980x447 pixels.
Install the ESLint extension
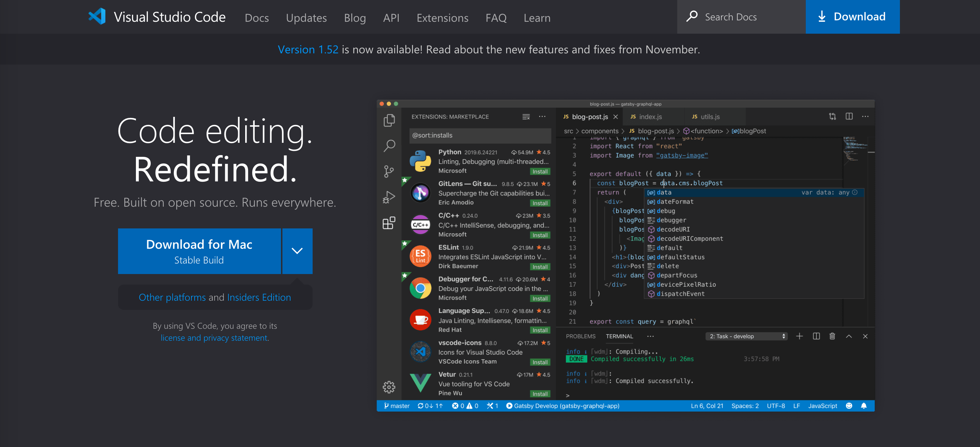point(540,266)
